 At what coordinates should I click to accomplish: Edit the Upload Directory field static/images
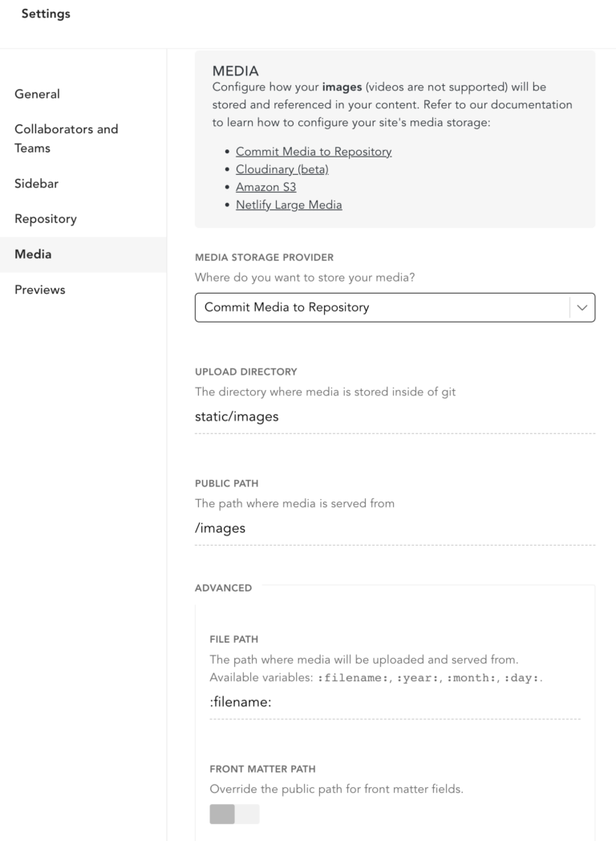(395, 417)
